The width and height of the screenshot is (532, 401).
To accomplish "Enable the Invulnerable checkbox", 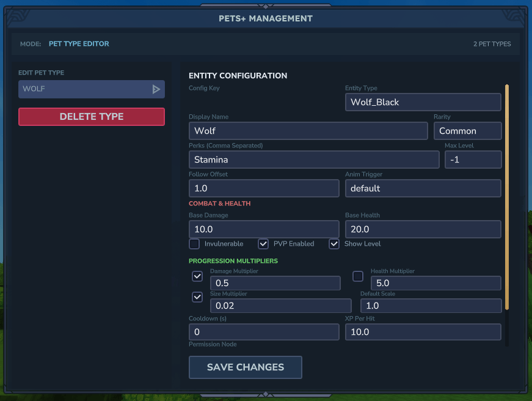I will coord(194,243).
